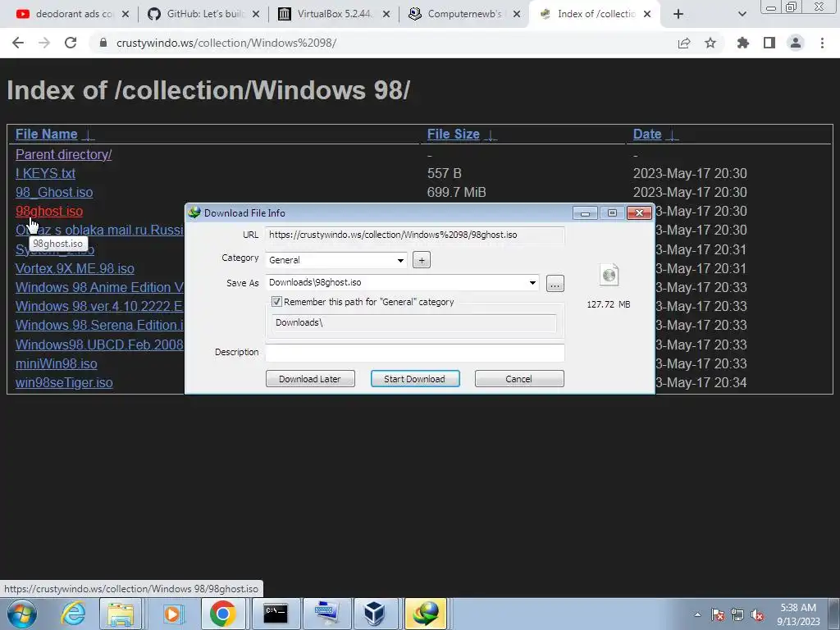
Task: Launch Internet Explorer from the taskbar
Action: click(x=73, y=614)
